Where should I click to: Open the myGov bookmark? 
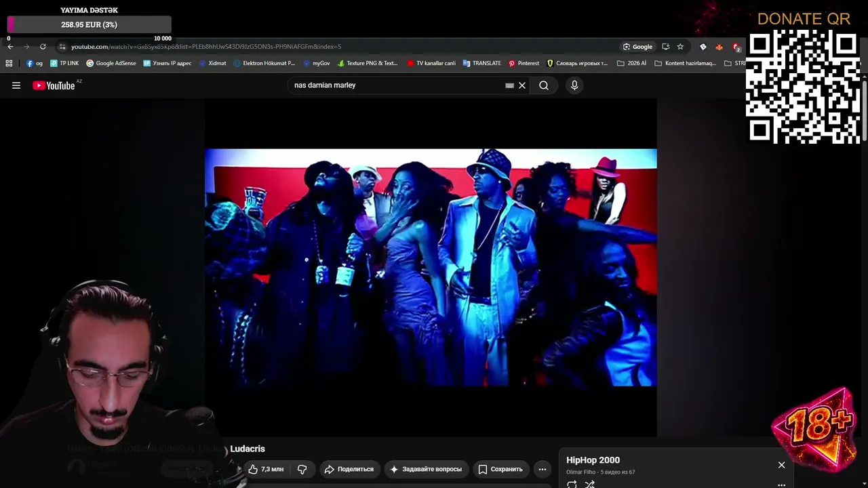tap(316, 63)
